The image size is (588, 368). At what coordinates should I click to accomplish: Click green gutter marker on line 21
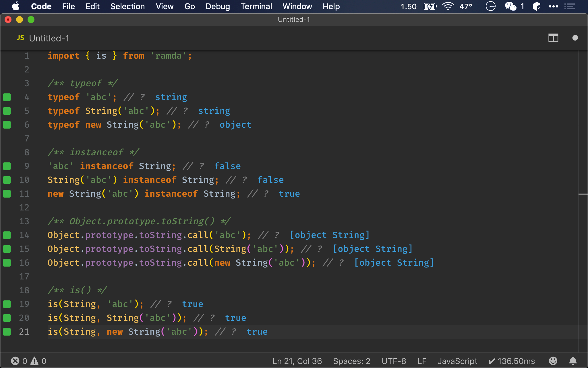7,332
